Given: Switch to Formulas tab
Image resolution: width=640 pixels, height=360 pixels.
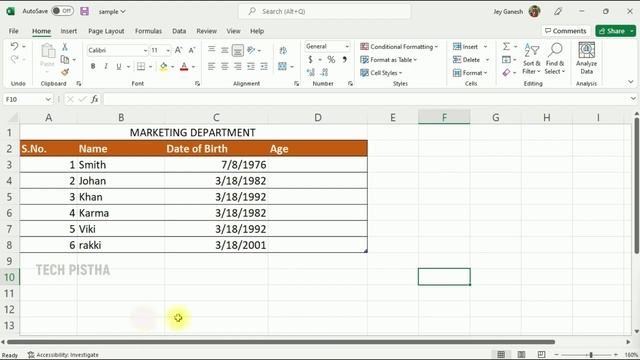Looking at the screenshot, I should [x=148, y=31].
